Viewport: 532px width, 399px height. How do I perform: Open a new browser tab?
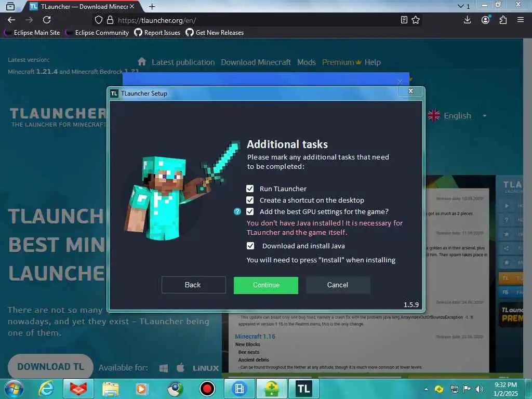[x=152, y=6]
